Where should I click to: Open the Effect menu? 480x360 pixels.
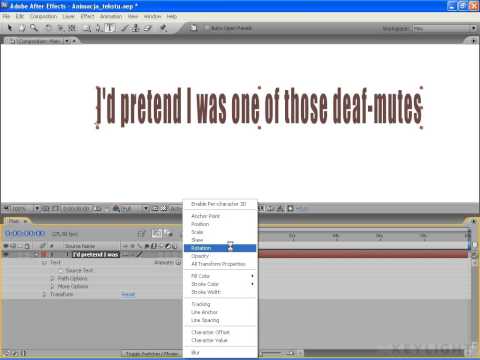click(87, 16)
